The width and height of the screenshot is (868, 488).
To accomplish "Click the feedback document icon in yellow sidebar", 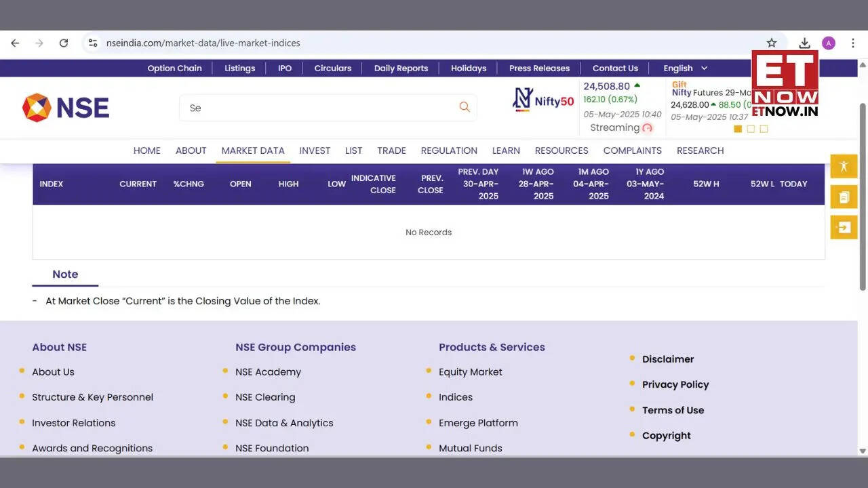I will pyautogui.click(x=844, y=197).
